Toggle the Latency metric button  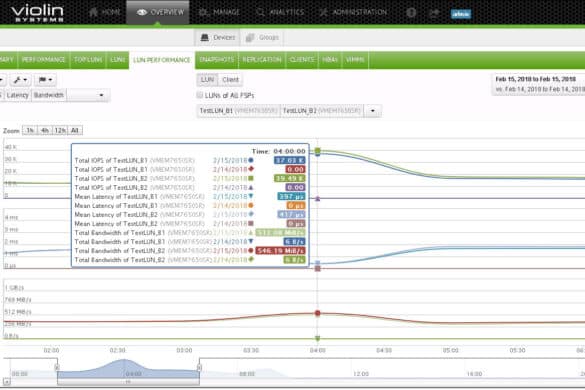click(18, 95)
